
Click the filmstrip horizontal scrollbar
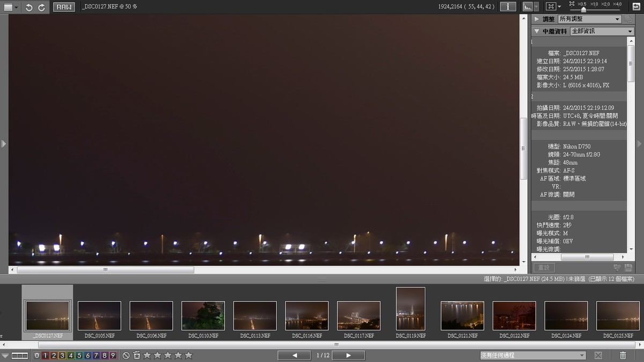tap(336, 344)
